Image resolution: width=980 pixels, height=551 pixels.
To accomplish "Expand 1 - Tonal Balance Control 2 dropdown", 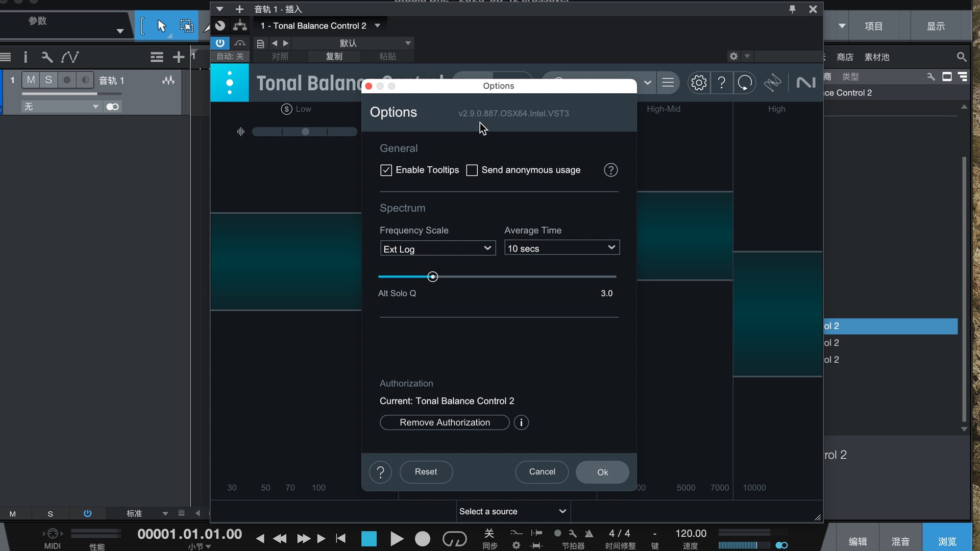I will click(377, 26).
